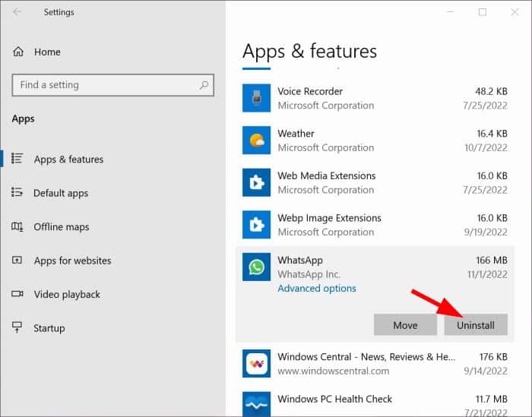Click the Home house icon
532x417 pixels.
click(x=18, y=52)
